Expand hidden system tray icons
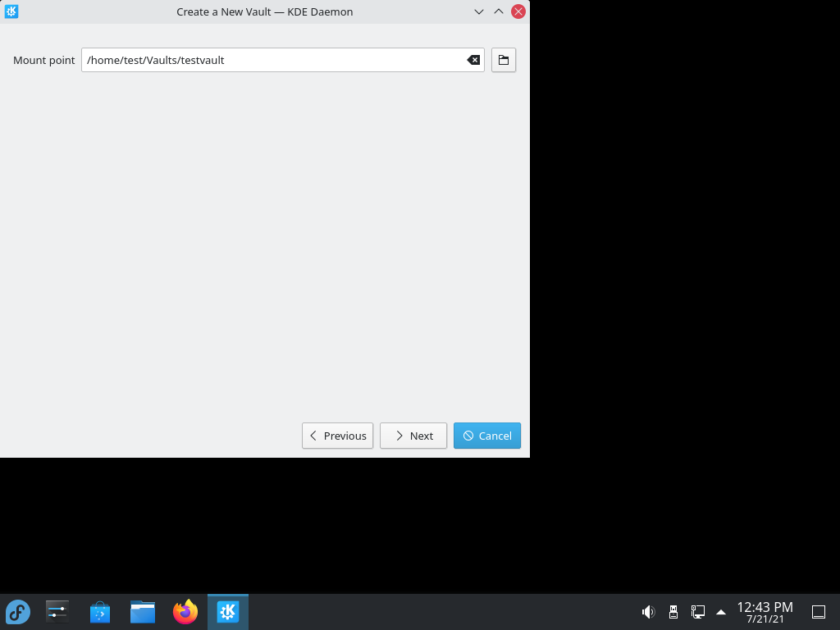Screen dimensions: 840x630 pyautogui.click(x=721, y=612)
